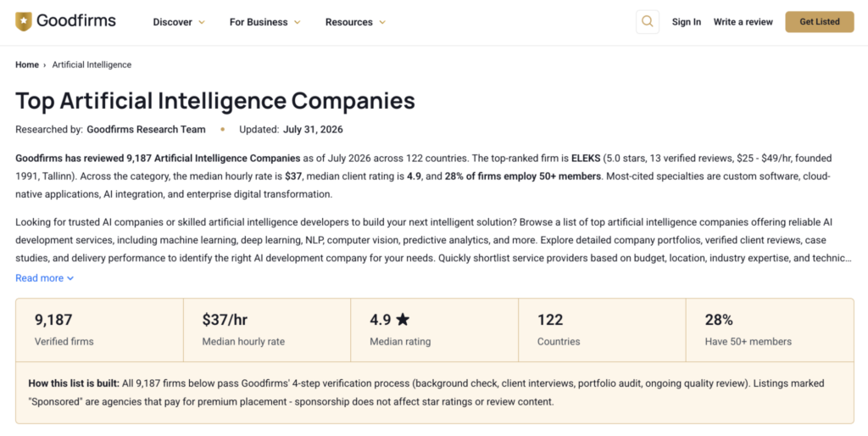The width and height of the screenshot is (868, 436).
Task: Expand the Discover dropdown chevron
Action: tap(202, 22)
